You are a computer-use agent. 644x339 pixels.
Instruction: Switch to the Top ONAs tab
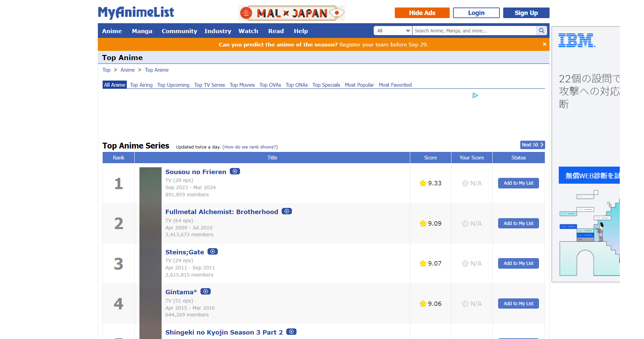click(297, 85)
